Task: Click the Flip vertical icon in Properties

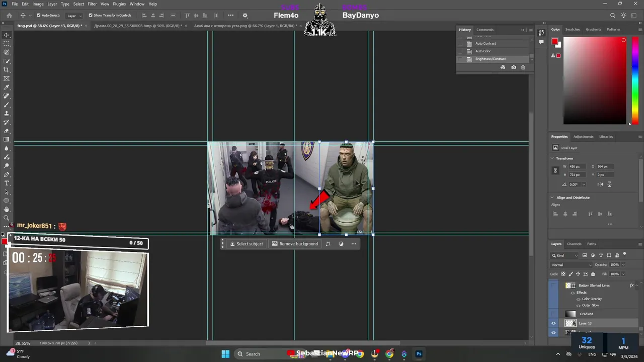Action: [609, 184]
